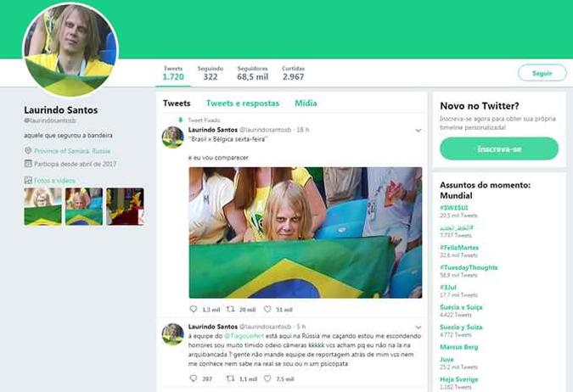Click the Laurindo Santos profile picture

point(70,50)
